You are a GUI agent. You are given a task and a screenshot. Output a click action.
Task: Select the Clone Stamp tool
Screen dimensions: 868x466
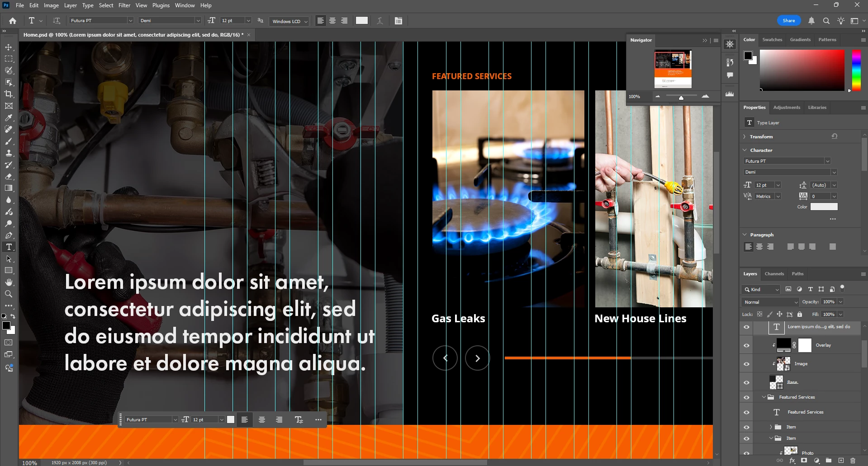tap(9, 153)
